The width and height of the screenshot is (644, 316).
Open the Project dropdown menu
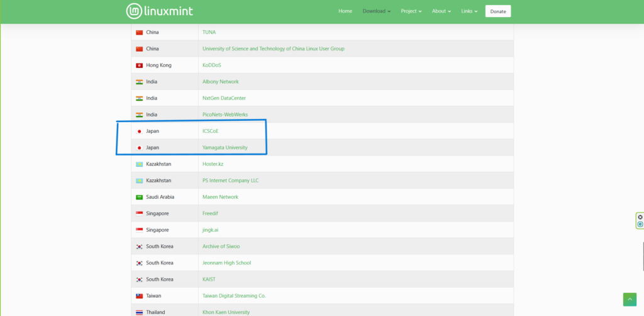pyautogui.click(x=411, y=11)
